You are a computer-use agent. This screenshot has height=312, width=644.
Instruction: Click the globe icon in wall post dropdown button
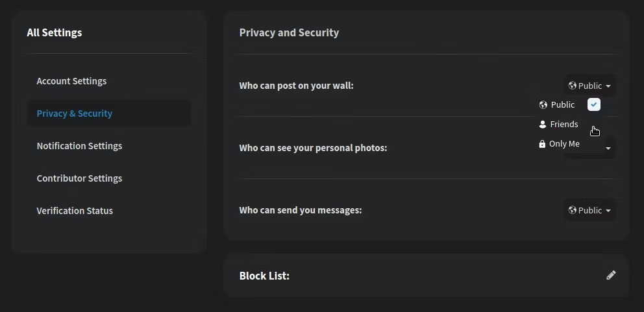572,86
